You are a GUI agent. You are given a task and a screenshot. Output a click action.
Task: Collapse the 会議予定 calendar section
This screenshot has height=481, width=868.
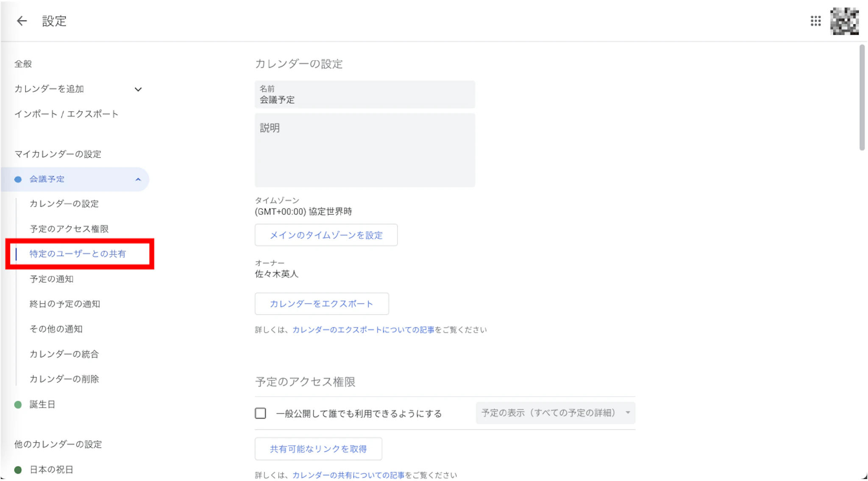(x=138, y=179)
